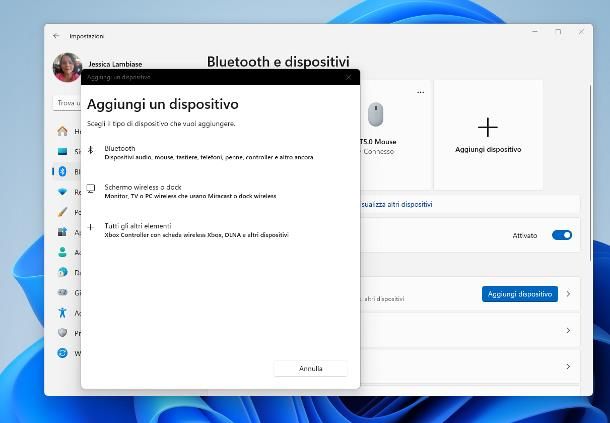Open Visualizza altri dispositivi link
The width and height of the screenshot is (610, 423).
click(x=396, y=204)
